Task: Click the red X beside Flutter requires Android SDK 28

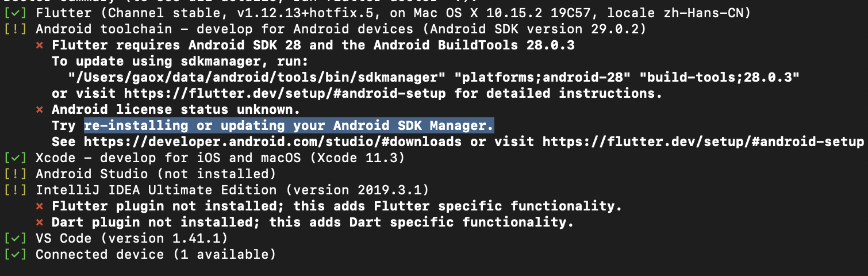Action: pos(39,45)
